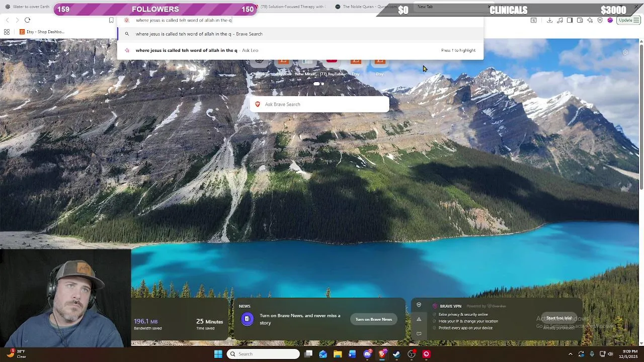Expand hidden system tray icons chevron

[570, 354]
